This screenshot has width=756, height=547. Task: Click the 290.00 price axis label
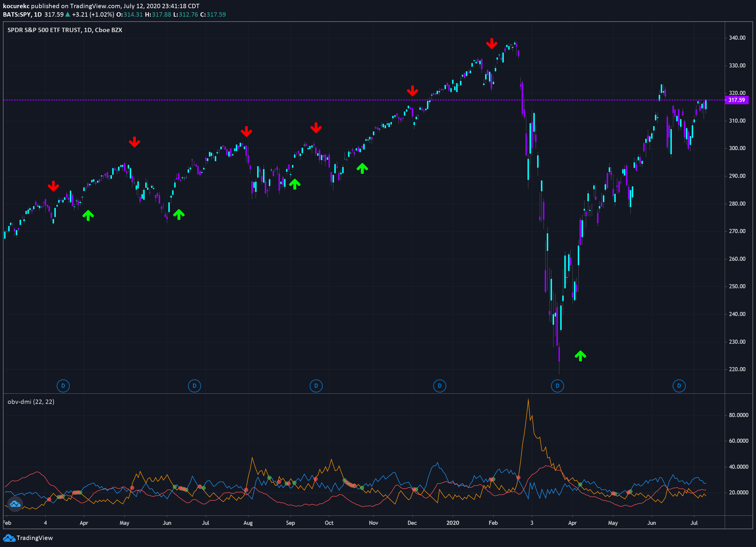pos(737,176)
